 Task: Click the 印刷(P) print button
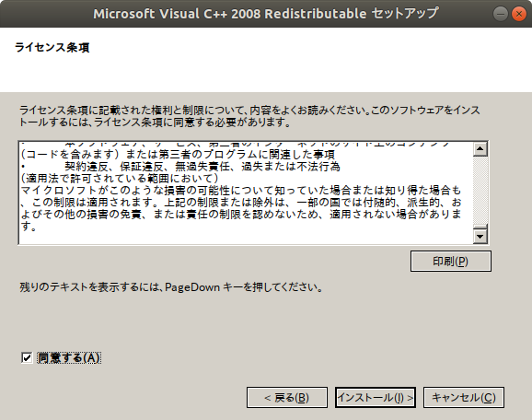click(451, 261)
